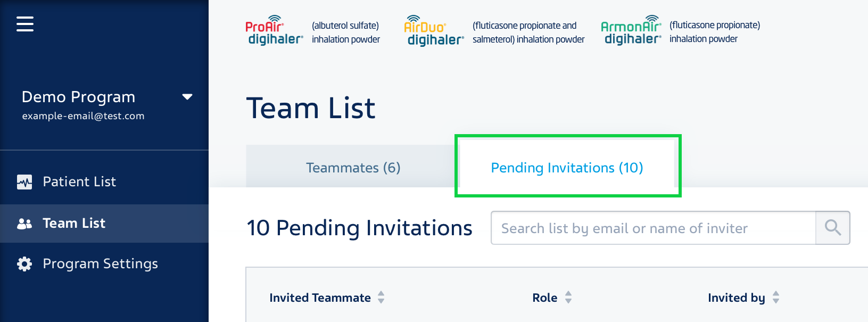Click the example-email@test.com address

coord(83,116)
